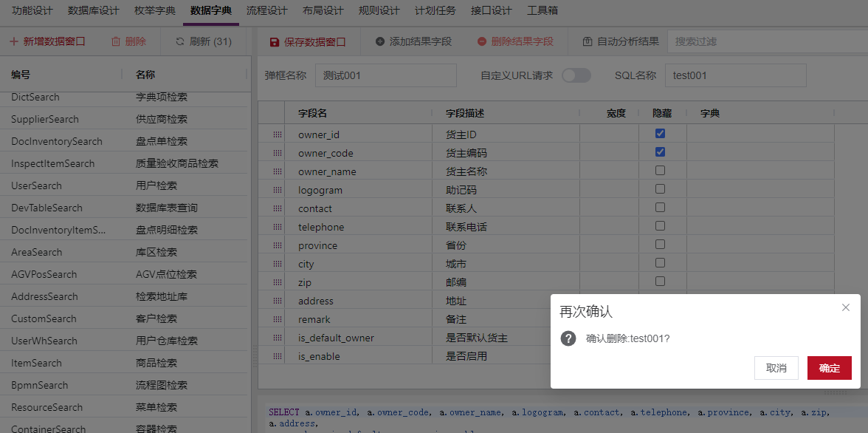Click the search filter input field
The image size is (868, 433).
point(764,42)
